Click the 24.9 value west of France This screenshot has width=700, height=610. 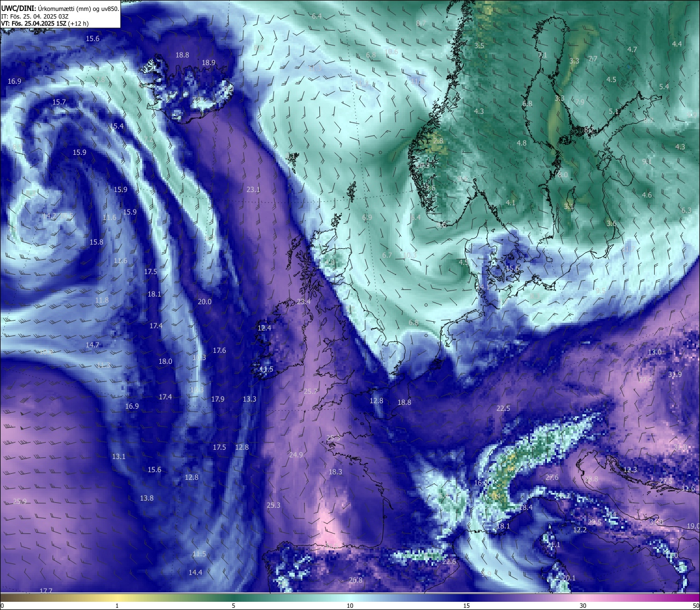click(x=296, y=455)
